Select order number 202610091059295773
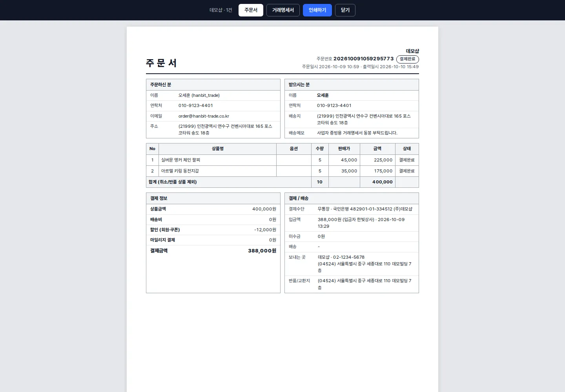Viewport: 565px width, 392px height. [363, 59]
